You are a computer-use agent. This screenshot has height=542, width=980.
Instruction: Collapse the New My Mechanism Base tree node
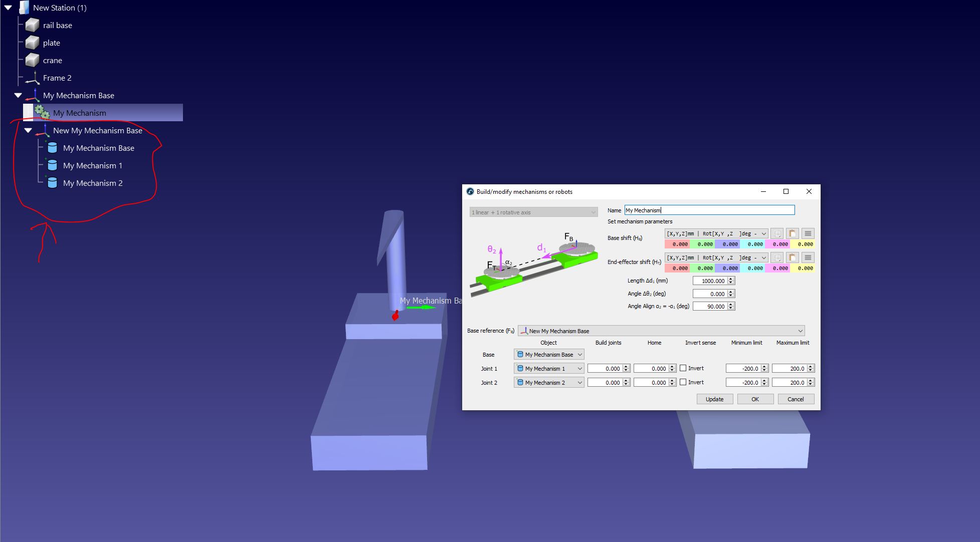click(x=28, y=131)
